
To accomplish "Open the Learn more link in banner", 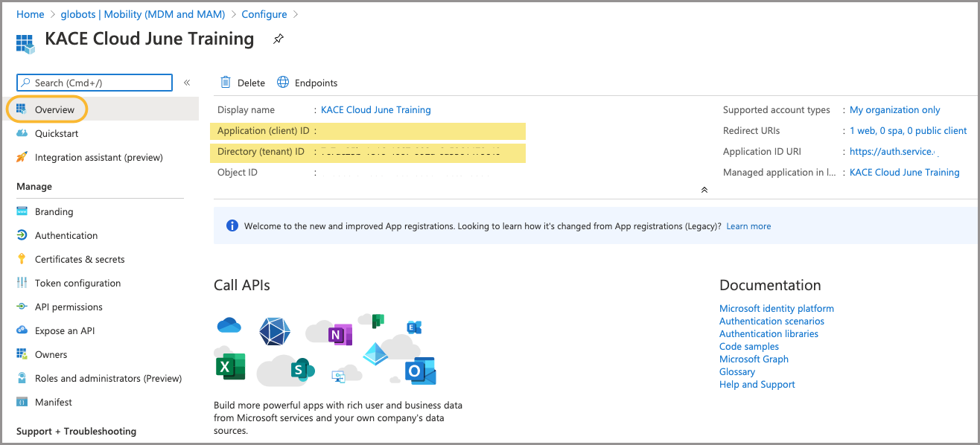I will tap(748, 226).
